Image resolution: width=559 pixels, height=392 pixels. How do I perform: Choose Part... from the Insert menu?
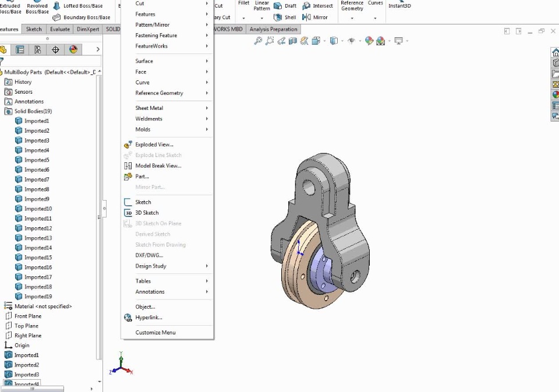(142, 177)
